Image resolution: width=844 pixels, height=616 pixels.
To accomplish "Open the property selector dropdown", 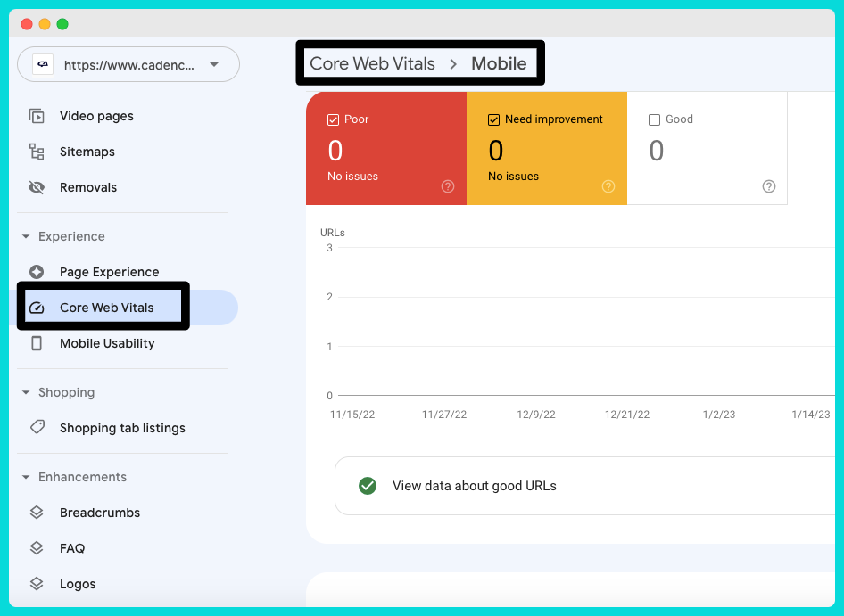I will point(128,64).
